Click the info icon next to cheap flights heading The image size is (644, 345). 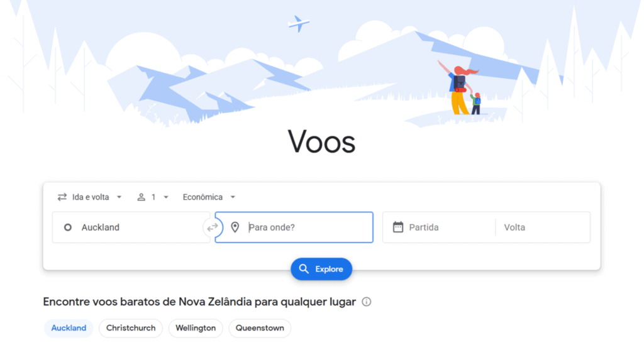coord(367,302)
